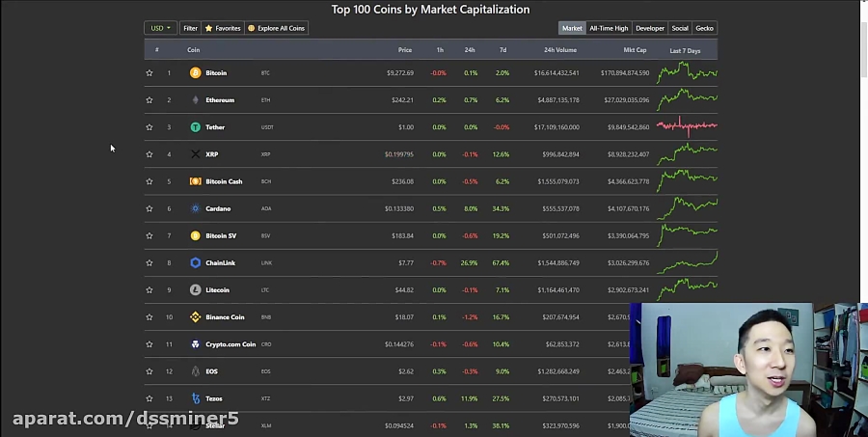
Task: Click the Litecoin logo icon
Action: coord(196,289)
